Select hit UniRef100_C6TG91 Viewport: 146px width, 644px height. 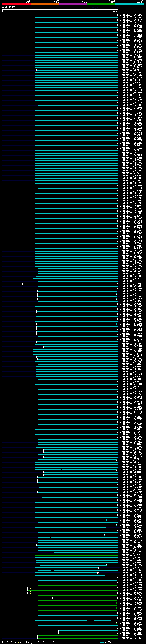131,15
